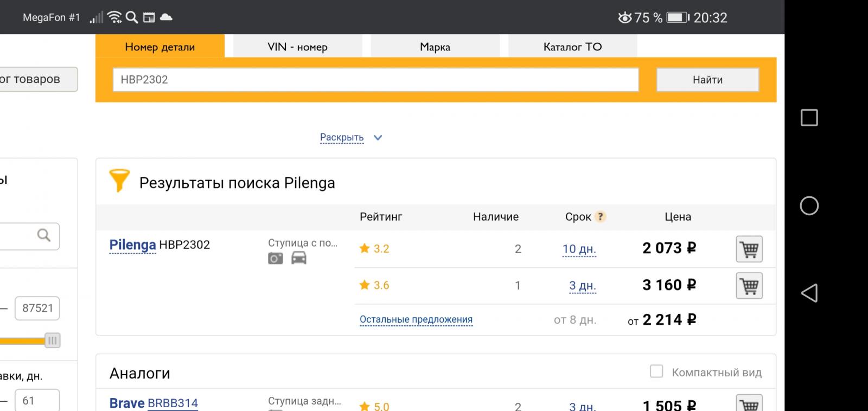Click 3 дн. term in Pilenga row

coord(583,286)
